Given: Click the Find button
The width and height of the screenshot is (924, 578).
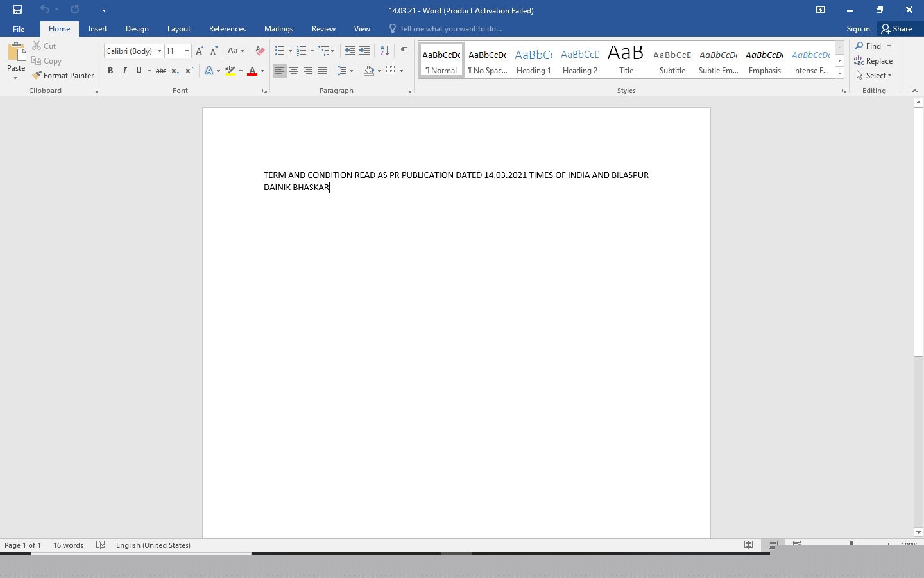Looking at the screenshot, I should click(869, 46).
